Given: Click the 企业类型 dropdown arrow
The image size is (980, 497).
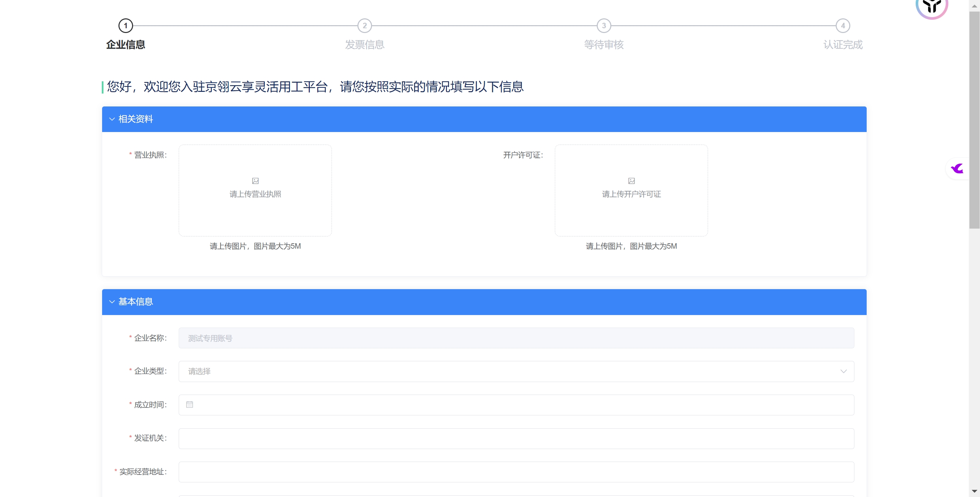Looking at the screenshot, I should click(x=844, y=371).
